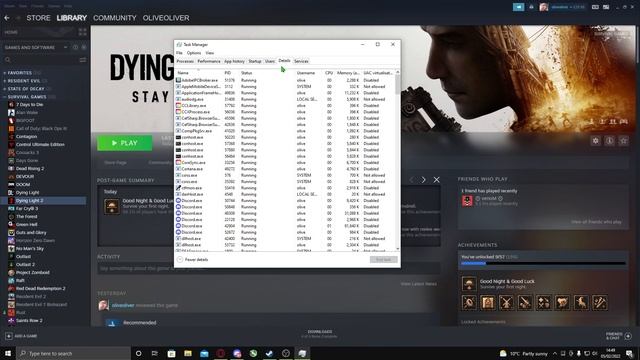640x360 pixels.
Task: Click the Steam back navigation arrow
Action: [x=7, y=18]
